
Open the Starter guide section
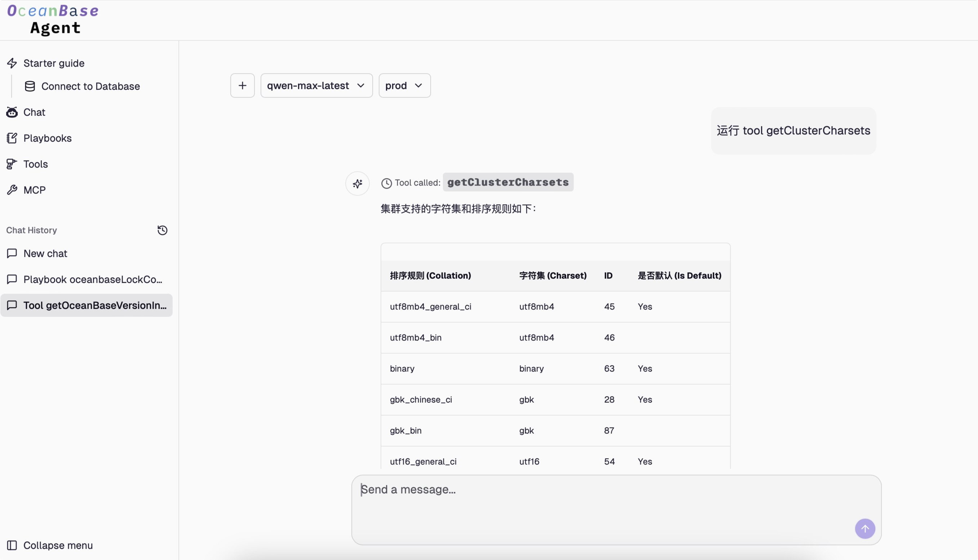[54, 63]
